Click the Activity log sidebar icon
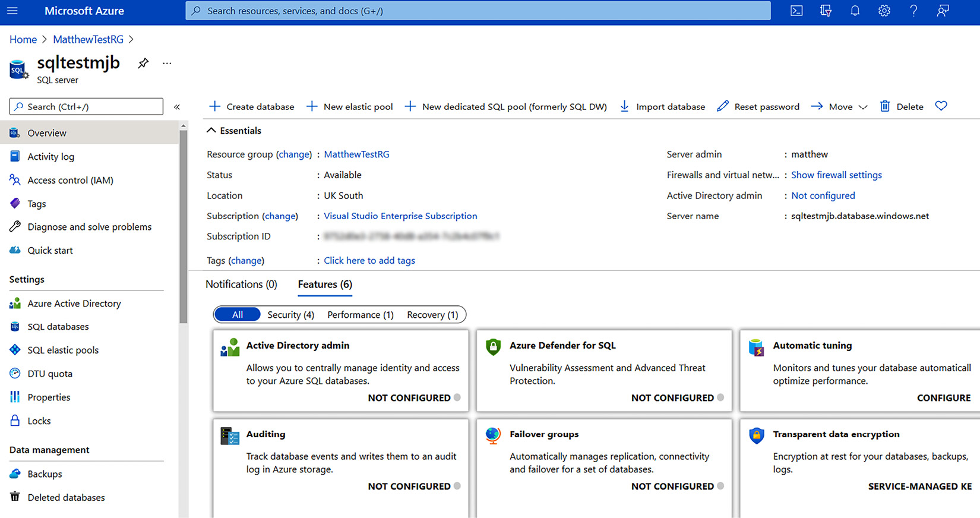 pos(15,156)
